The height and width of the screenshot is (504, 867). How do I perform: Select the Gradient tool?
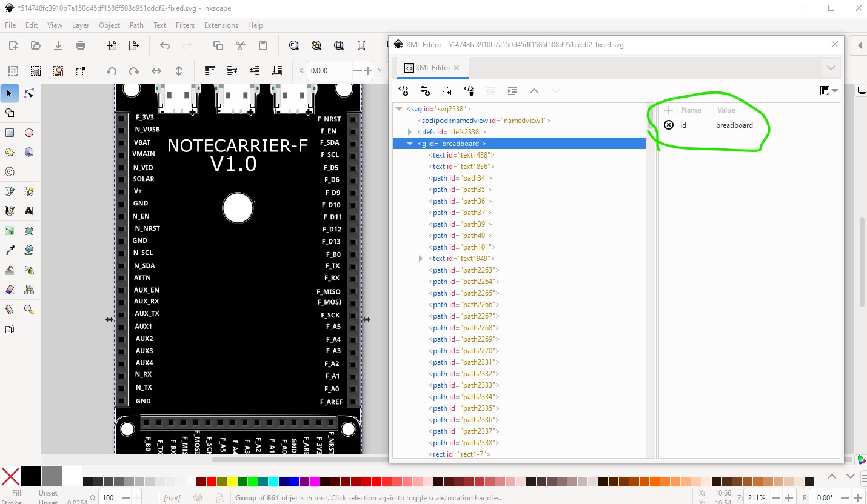click(x=9, y=231)
